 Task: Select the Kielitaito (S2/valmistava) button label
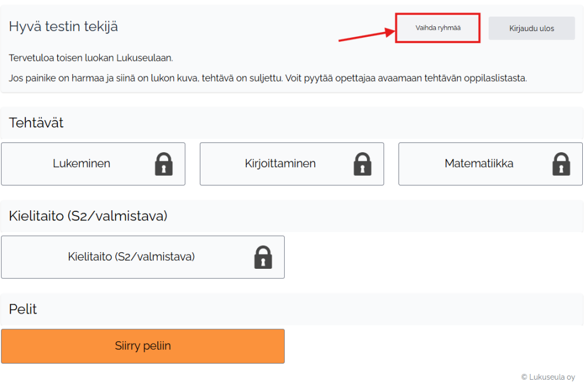point(131,257)
